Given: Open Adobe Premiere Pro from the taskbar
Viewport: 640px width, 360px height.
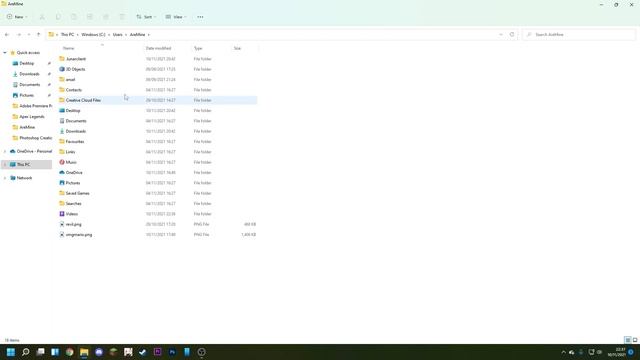Looking at the screenshot, I should click(x=158, y=352).
